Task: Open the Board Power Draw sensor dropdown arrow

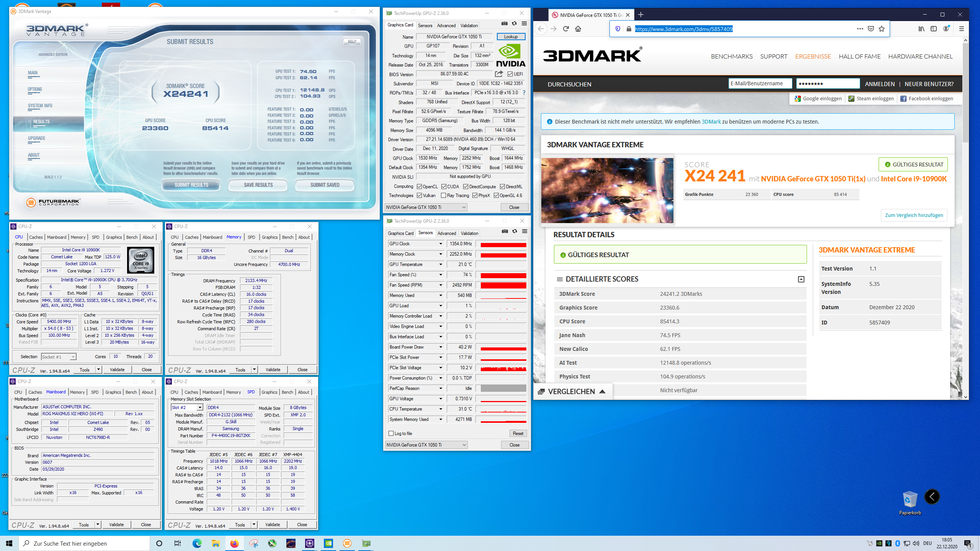Action: pyautogui.click(x=441, y=347)
